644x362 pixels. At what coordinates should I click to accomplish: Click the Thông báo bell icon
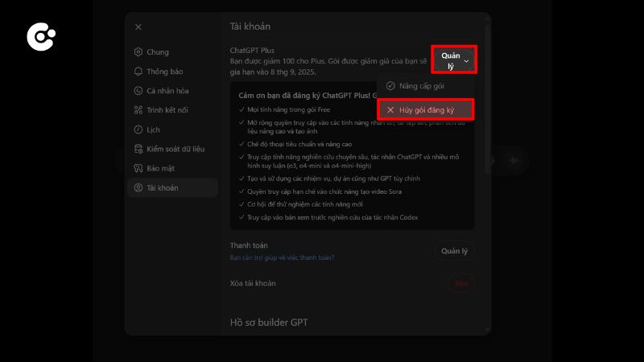point(138,72)
